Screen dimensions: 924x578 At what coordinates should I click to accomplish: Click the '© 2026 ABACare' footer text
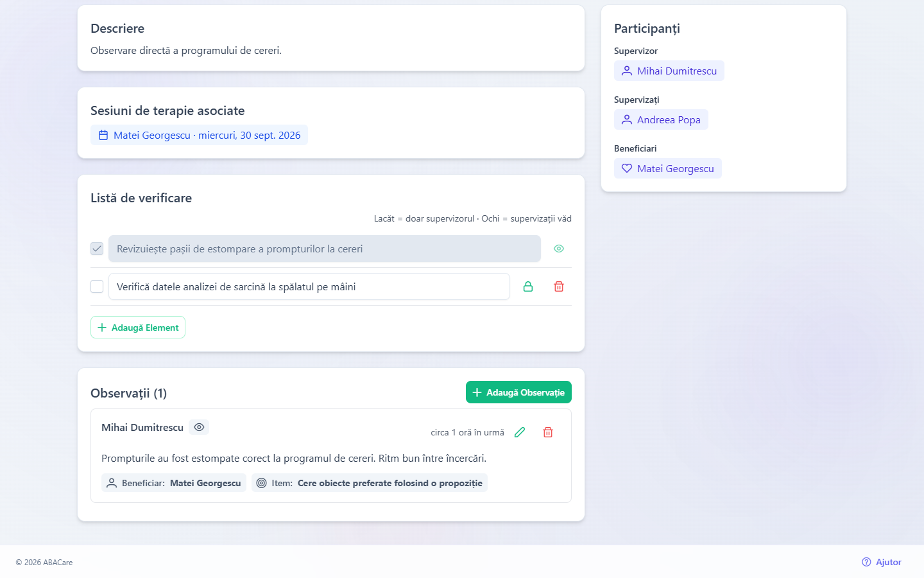tap(44, 563)
